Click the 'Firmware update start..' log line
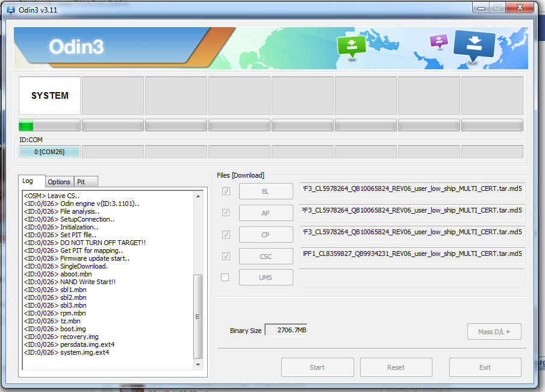 click(x=76, y=258)
